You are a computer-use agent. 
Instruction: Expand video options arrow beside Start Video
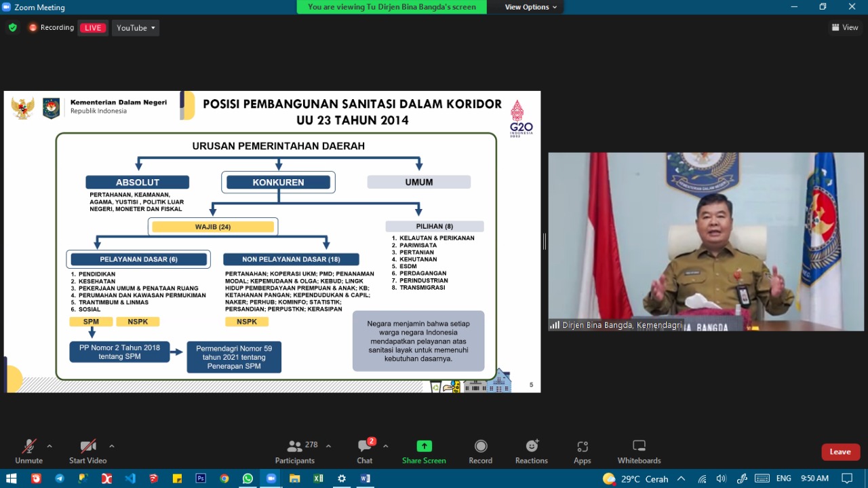click(112, 446)
